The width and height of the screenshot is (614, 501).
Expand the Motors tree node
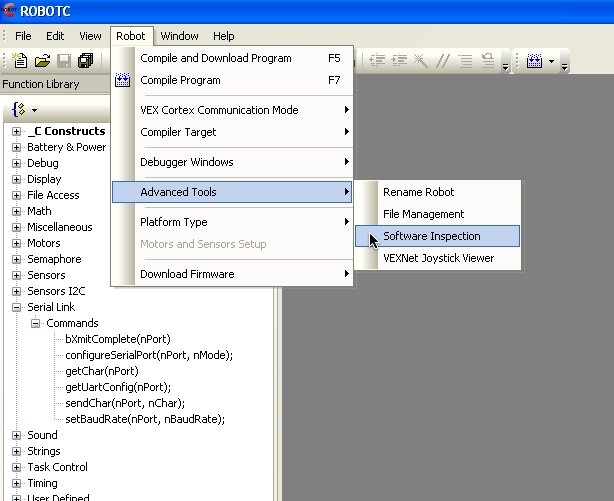click(x=16, y=243)
